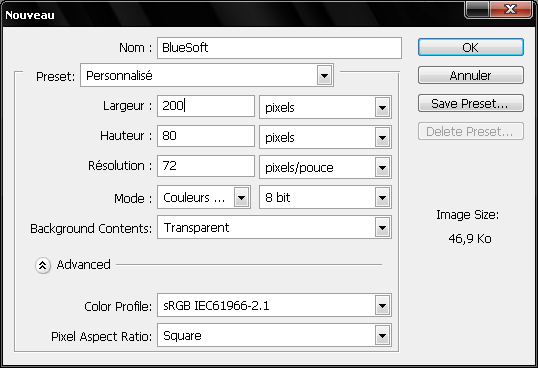
Task: Focus the Nom text field
Action: tap(279, 48)
